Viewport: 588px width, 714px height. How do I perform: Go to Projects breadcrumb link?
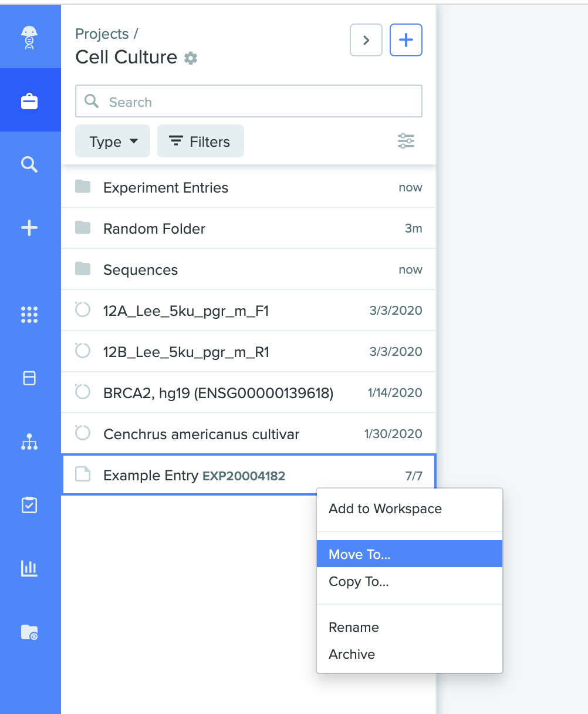point(102,34)
